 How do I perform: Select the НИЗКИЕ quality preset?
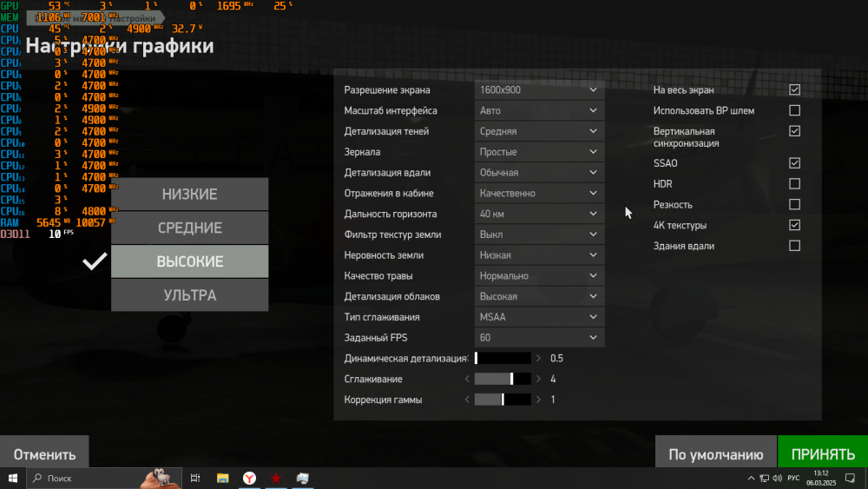click(190, 194)
